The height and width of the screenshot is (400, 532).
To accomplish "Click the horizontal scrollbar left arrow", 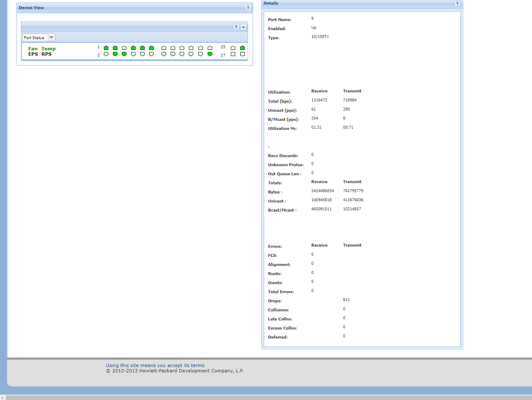I will click(x=2, y=398).
